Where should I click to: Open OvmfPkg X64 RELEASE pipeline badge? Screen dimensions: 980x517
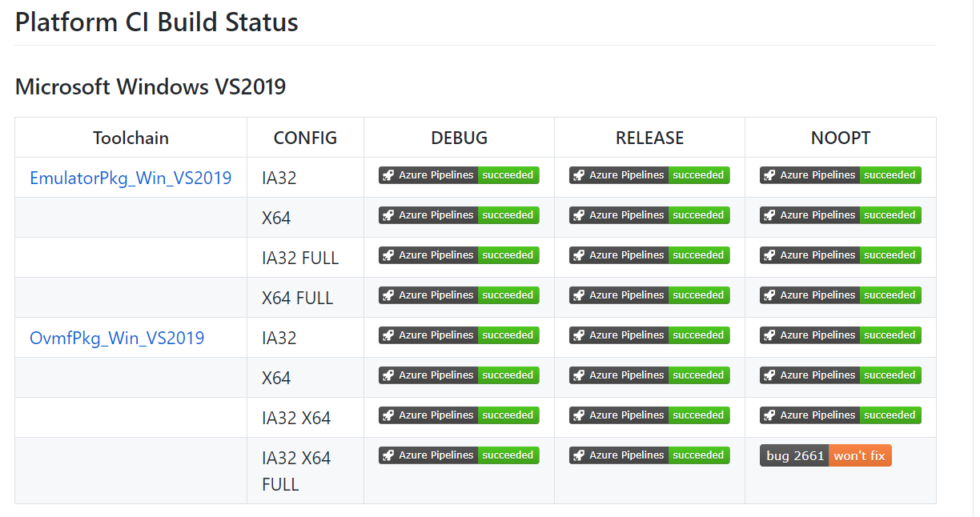(x=649, y=375)
